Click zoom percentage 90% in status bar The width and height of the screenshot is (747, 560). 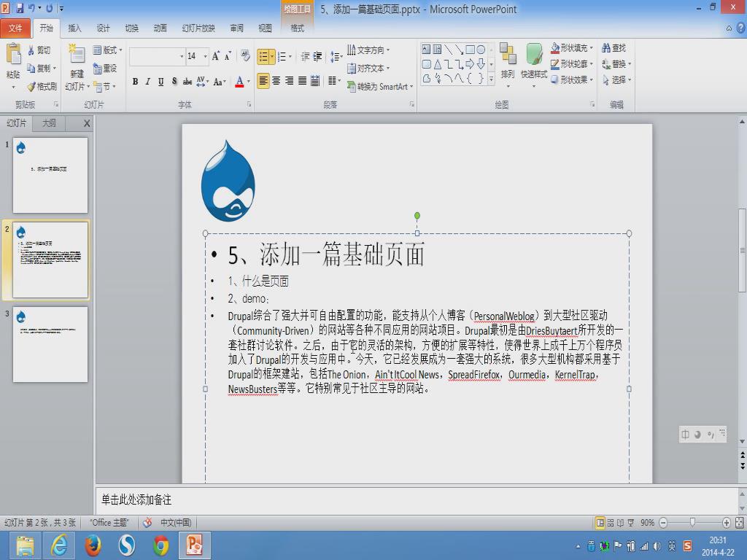pyautogui.click(x=647, y=522)
